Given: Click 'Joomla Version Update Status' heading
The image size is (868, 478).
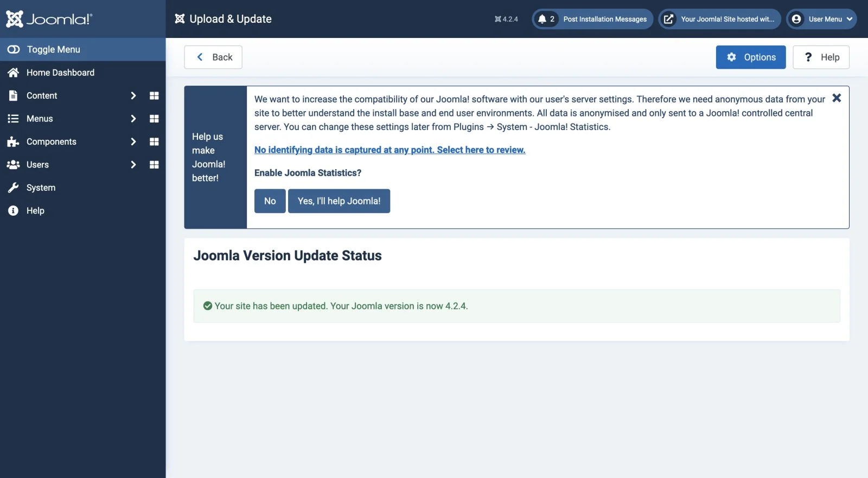Looking at the screenshot, I should coord(288,256).
